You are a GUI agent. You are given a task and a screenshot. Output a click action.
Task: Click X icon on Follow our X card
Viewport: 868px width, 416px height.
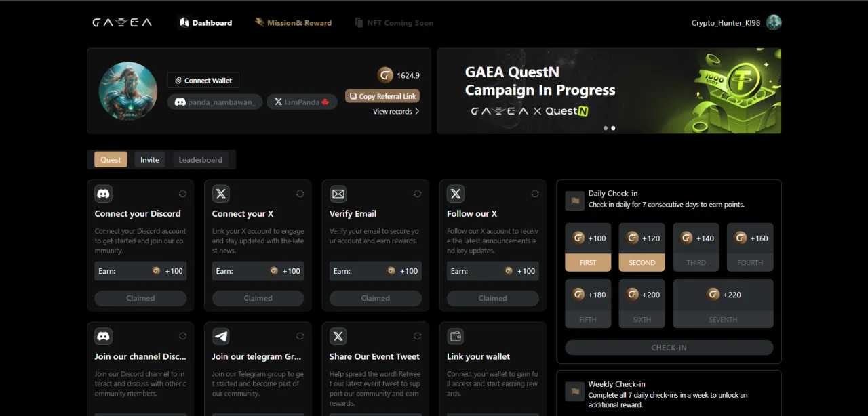click(x=456, y=194)
